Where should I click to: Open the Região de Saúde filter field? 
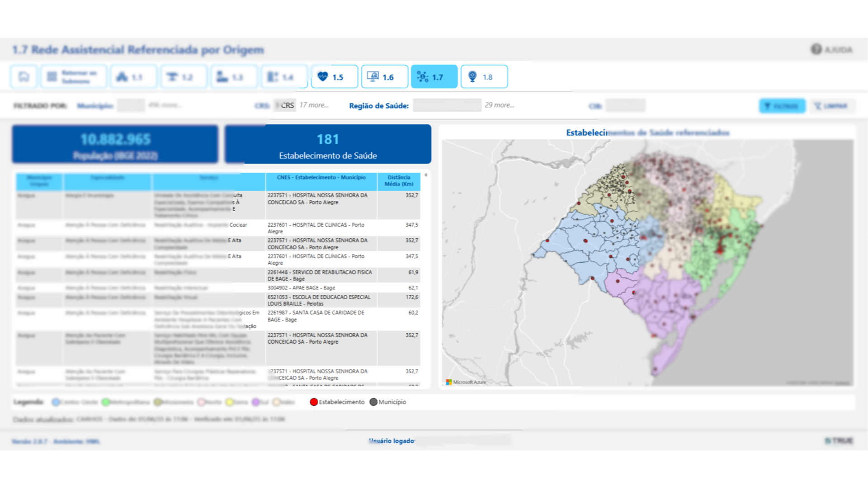click(x=447, y=105)
